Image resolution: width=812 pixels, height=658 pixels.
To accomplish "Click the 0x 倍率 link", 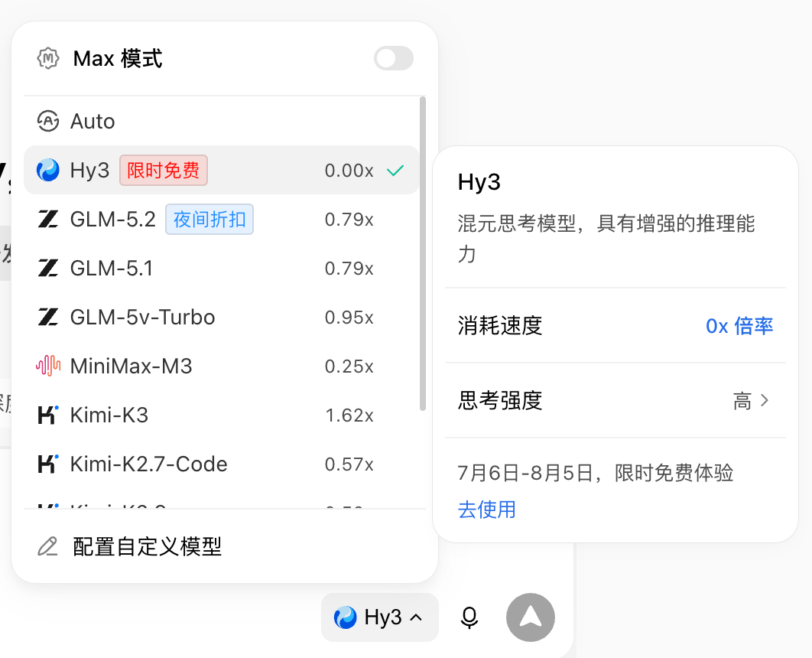I will pyautogui.click(x=739, y=326).
